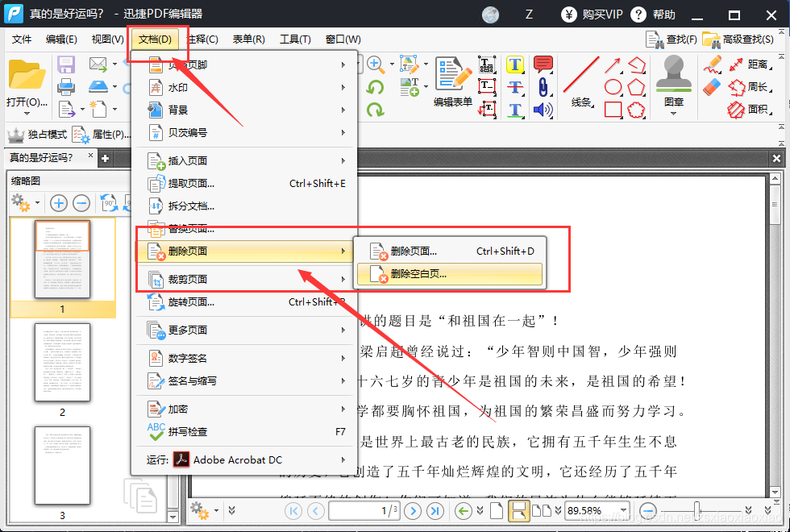790x532 pixels.
Task: Select the Area measuring tool
Action: click(x=750, y=110)
